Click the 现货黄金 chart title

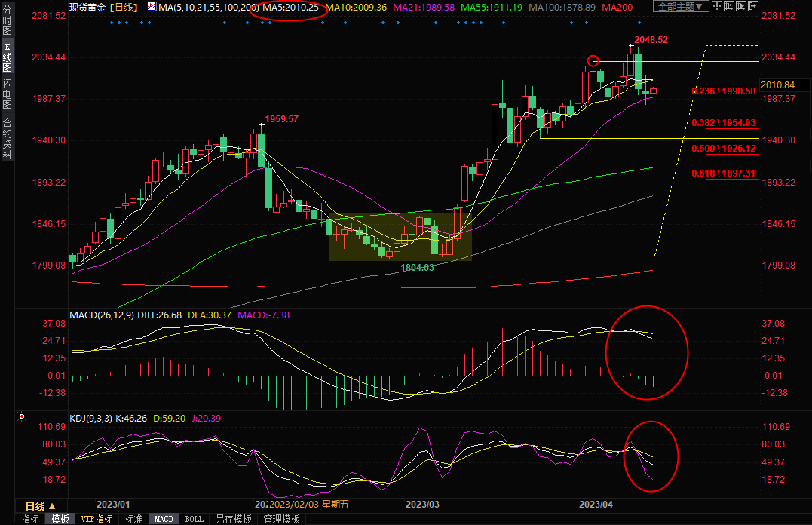[88, 8]
